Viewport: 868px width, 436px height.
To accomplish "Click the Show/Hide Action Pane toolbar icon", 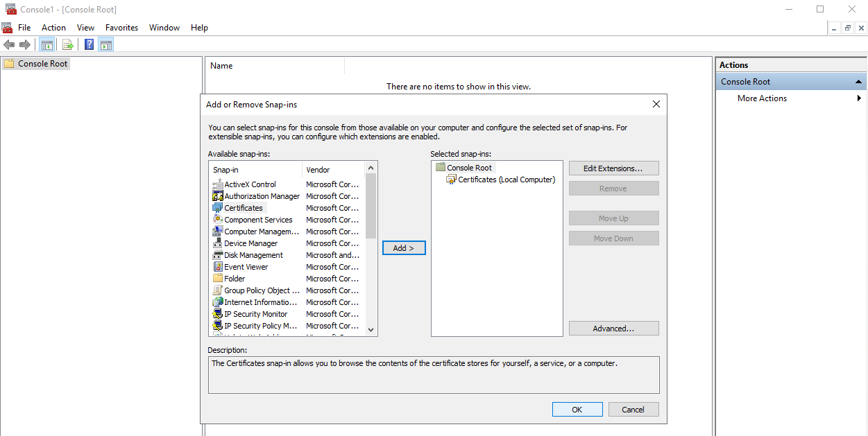I will (x=105, y=45).
